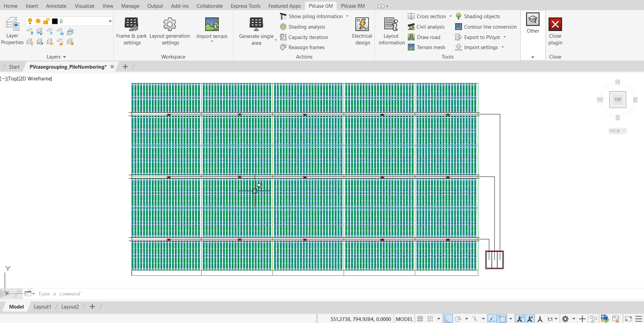Toggle Ortho mode in status bar
This screenshot has height=323, width=644.
(x=448, y=319)
